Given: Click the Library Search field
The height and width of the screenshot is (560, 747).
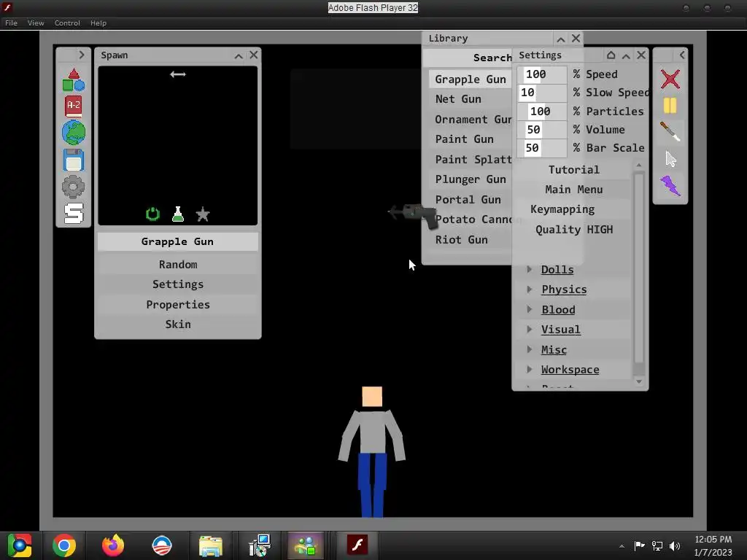Looking at the screenshot, I should click(x=468, y=58).
